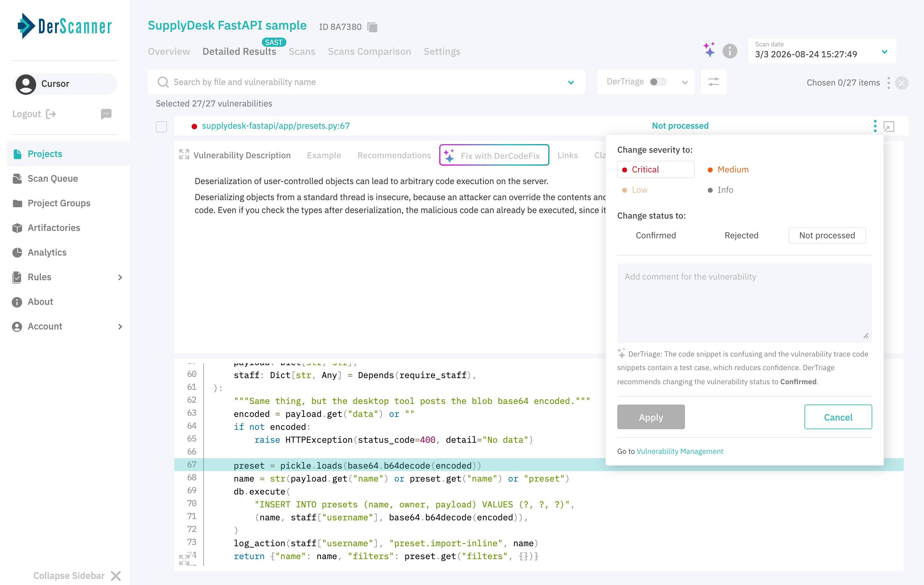Image resolution: width=924 pixels, height=585 pixels.
Task: Open the Example tab
Action: pyautogui.click(x=324, y=155)
